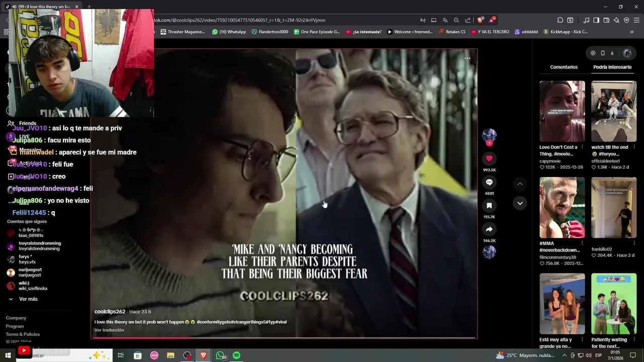
Task: Click the Brave Shields lion icon
Action: pyautogui.click(x=480, y=20)
